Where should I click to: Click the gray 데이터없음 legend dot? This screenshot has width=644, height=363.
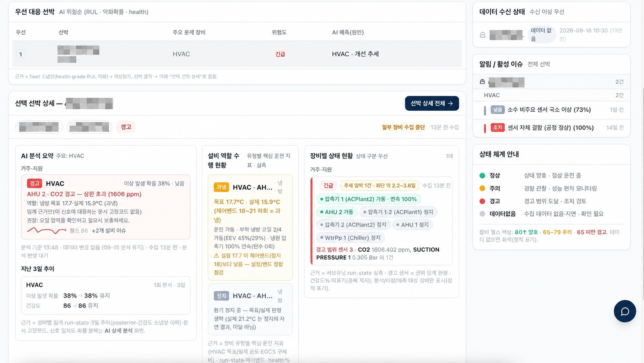[482, 214]
